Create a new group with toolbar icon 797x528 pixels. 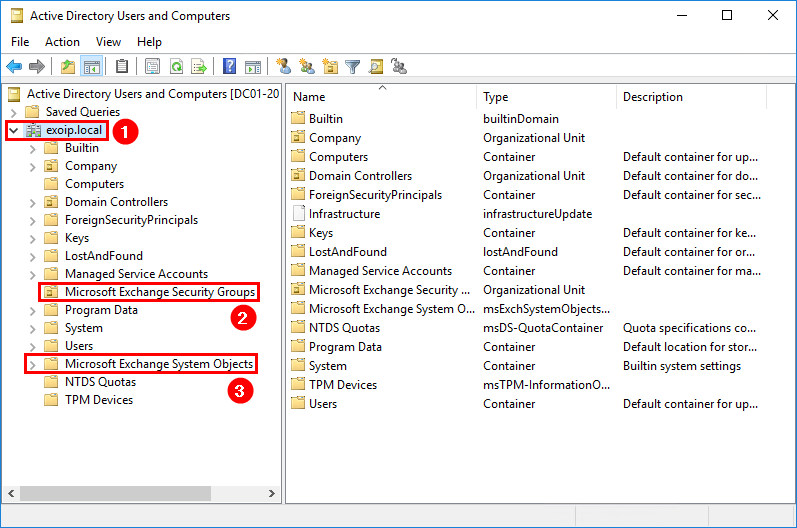point(306,66)
